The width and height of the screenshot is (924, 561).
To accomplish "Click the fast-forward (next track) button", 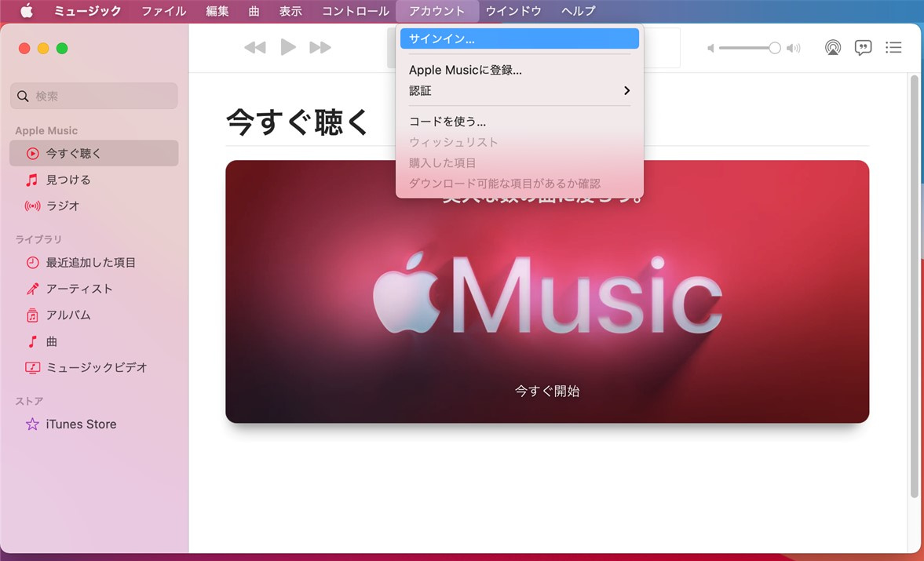I will coord(320,48).
